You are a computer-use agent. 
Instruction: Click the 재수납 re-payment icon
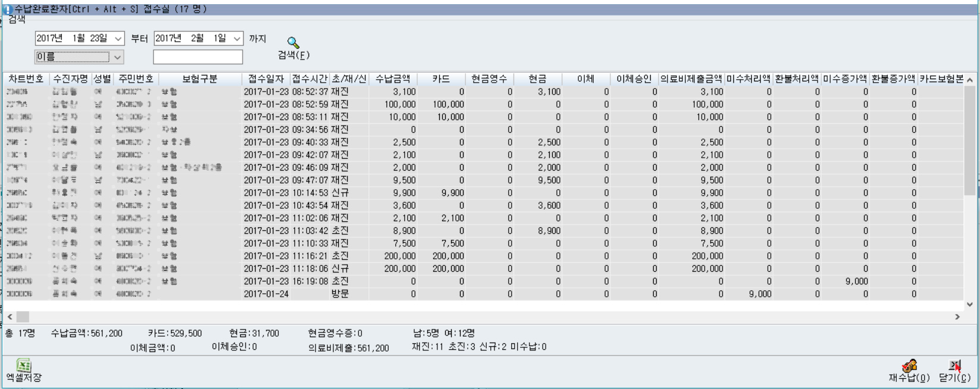909,365
